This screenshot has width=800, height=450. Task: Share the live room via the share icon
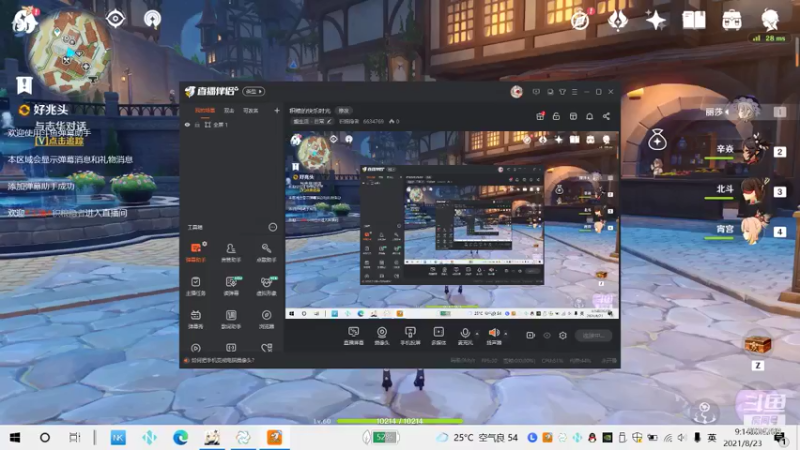pyautogui.click(x=606, y=116)
